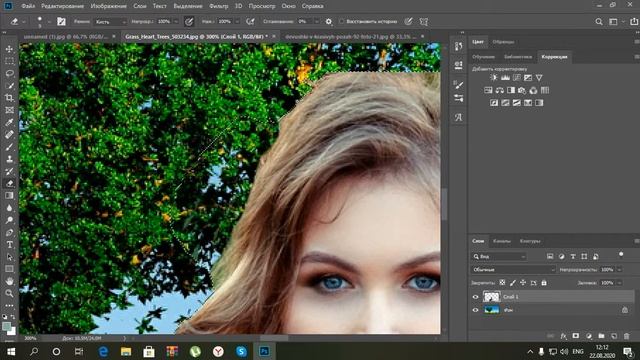Expand layer opacity 100% arrow
640x360 pixels.
pyautogui.click(x=620, y=269)
